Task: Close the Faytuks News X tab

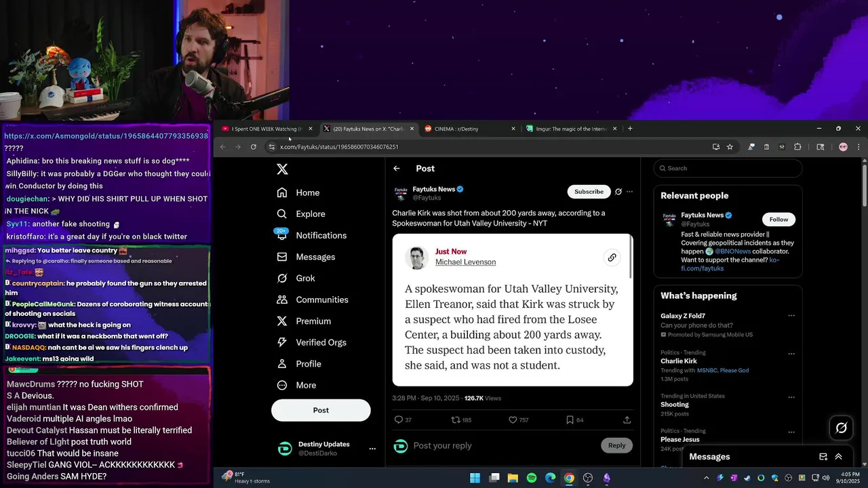Action: tap(412, 129)
